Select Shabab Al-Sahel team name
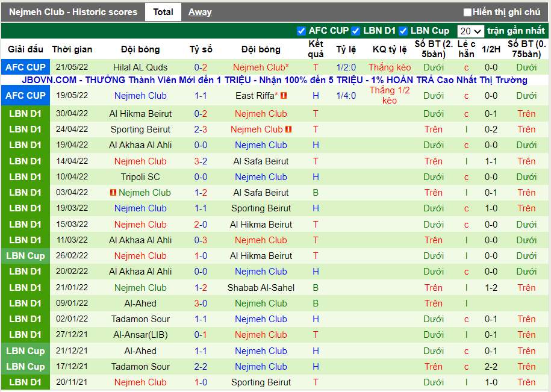551x392 pixels. pos(261,288)
